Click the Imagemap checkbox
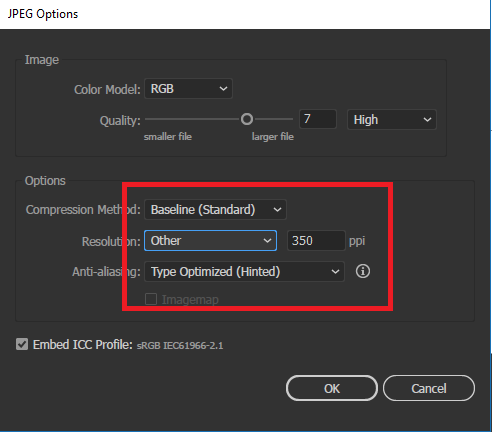The height and width of the screenshot is (432, 492). [x=151, y=299]
